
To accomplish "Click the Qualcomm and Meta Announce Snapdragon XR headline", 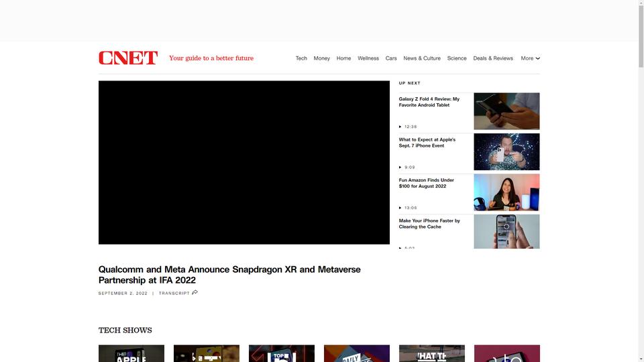I will tap(229, 275).
